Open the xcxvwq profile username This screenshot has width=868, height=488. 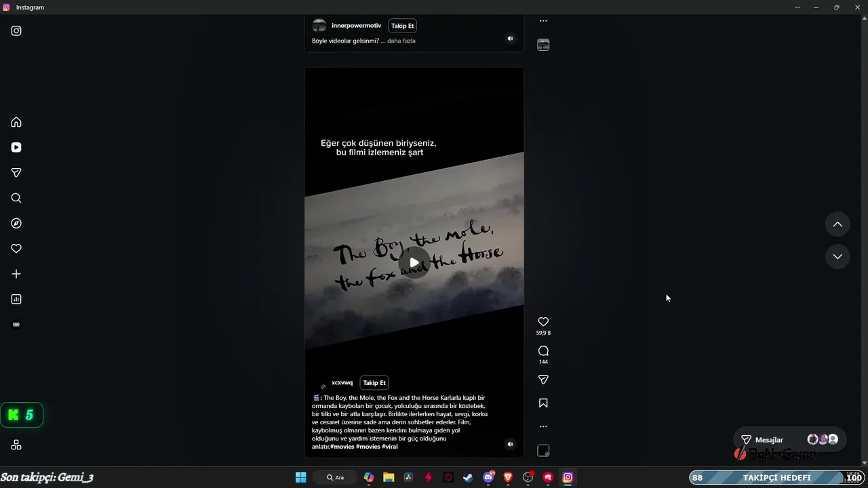(x=342, y=383)
